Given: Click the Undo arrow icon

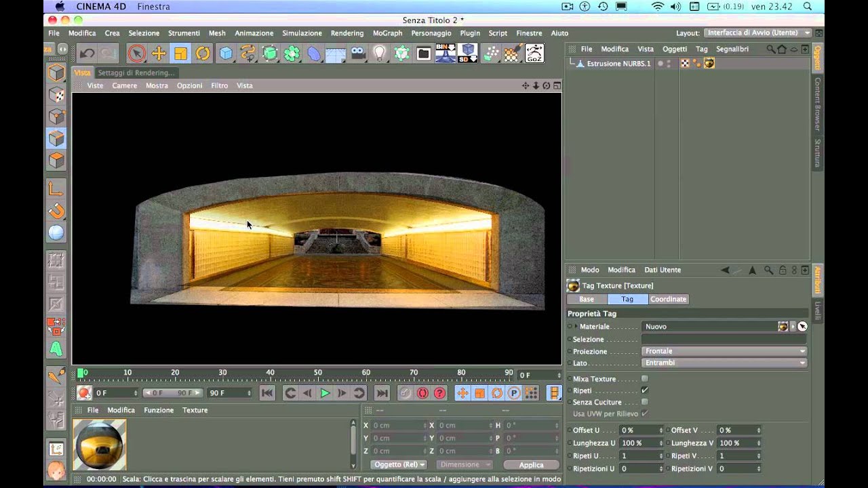Looking at the screenshot, I should (87, 54).
